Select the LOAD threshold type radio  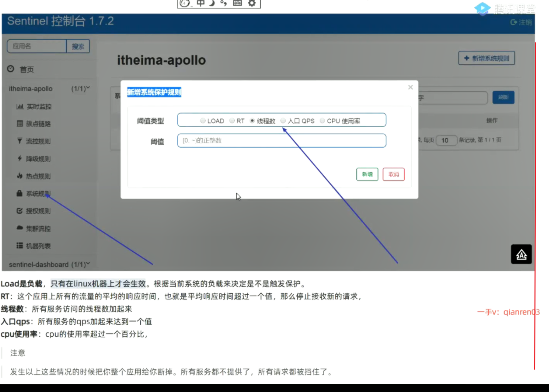[x=203, y=121]
